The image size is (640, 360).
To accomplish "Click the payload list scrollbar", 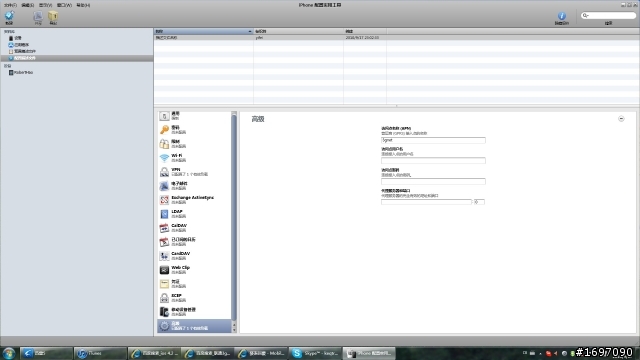I will point(234,218).
